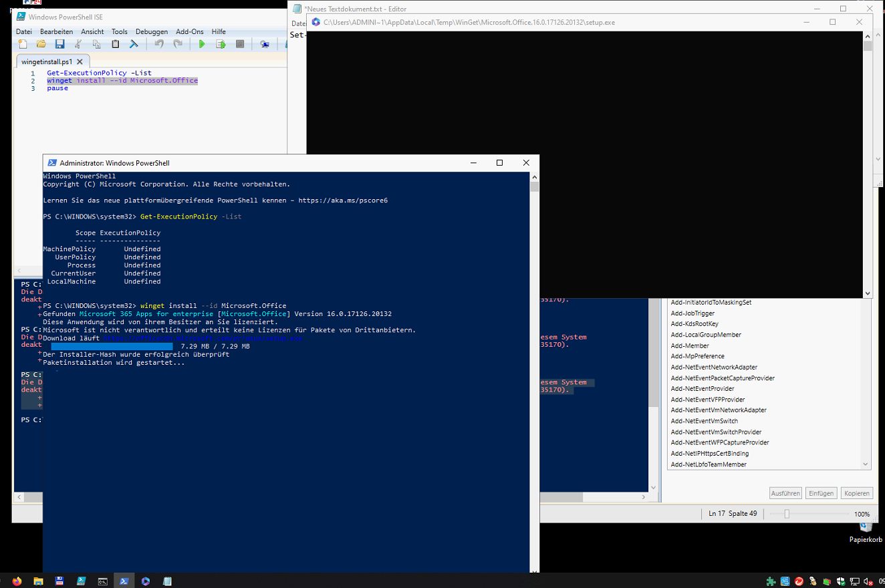This screenshot has height=588, width=885.
Task: Open Papierkorb desktop icon
Action: point(866,533)
